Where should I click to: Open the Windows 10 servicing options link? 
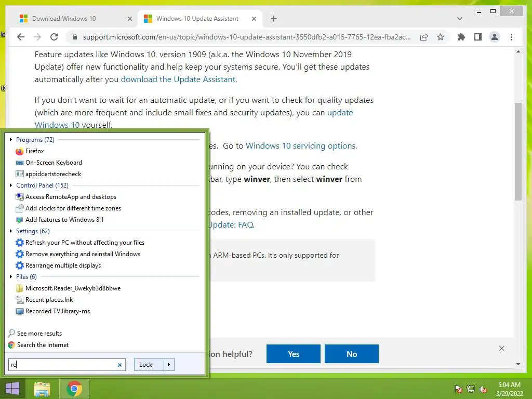[x=301, y=145]
